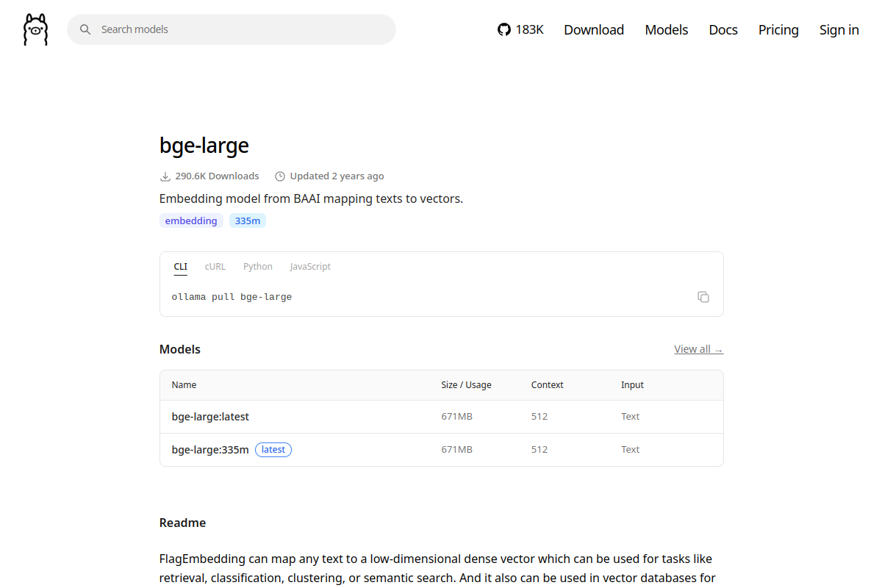Click the Embedding model from BAAI description
Screen dimensions: 882x588
(312, 198)
